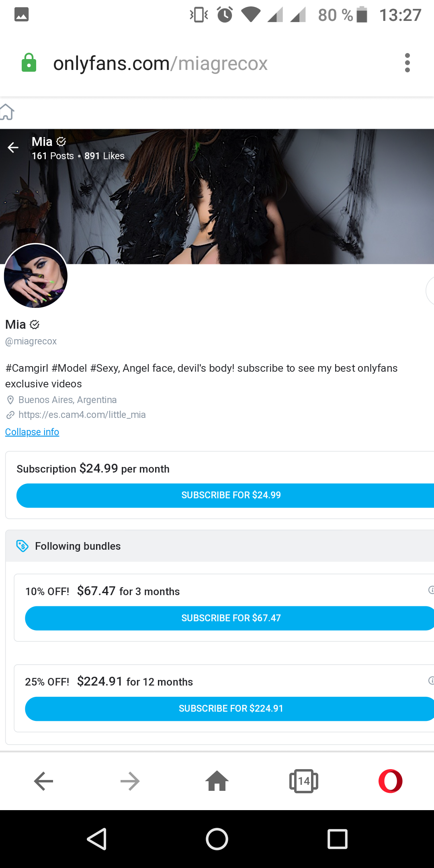
Task: Collapse the profile info section
Action: (x=32, y=432)
